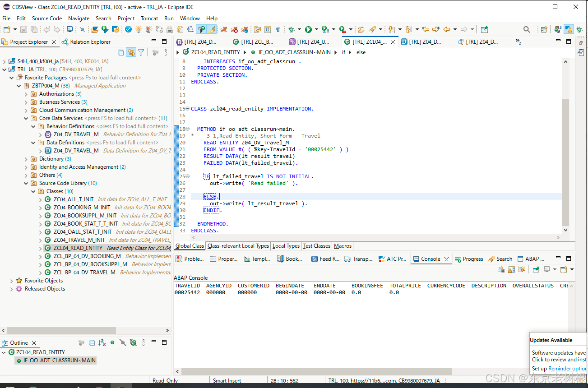
Task: Open the Run button dropdown arrow
Action: point(316,29)
